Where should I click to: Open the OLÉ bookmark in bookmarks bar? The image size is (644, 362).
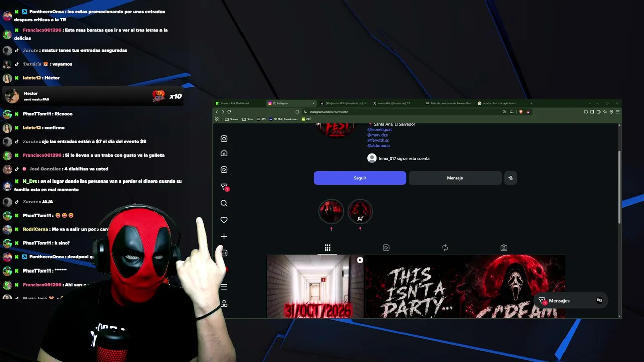[306, 119]
